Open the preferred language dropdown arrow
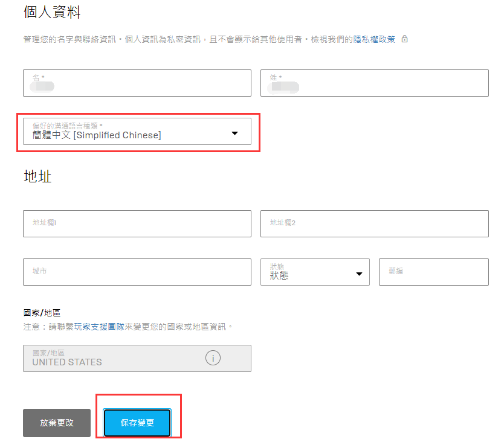This screenshot has height=439, width=504. pyautogui.click(x=235, y=133)
